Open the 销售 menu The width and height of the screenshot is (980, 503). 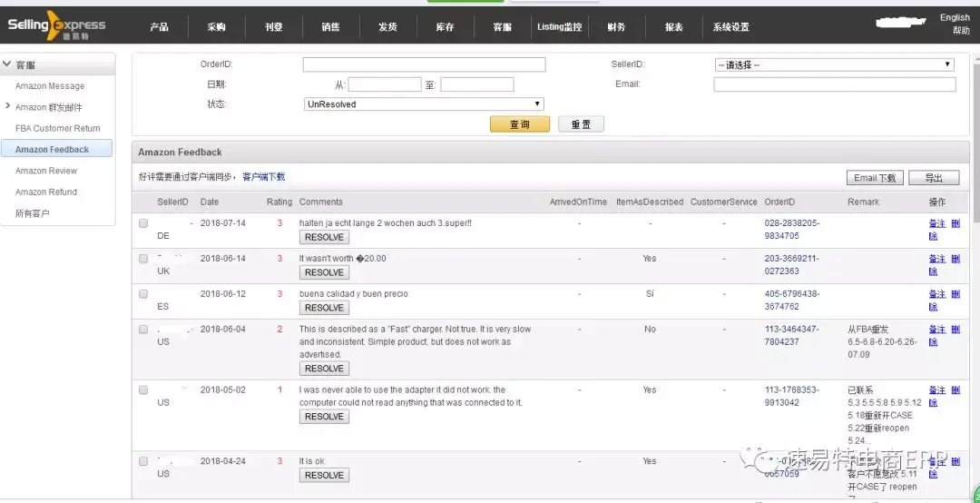(330, 27)
